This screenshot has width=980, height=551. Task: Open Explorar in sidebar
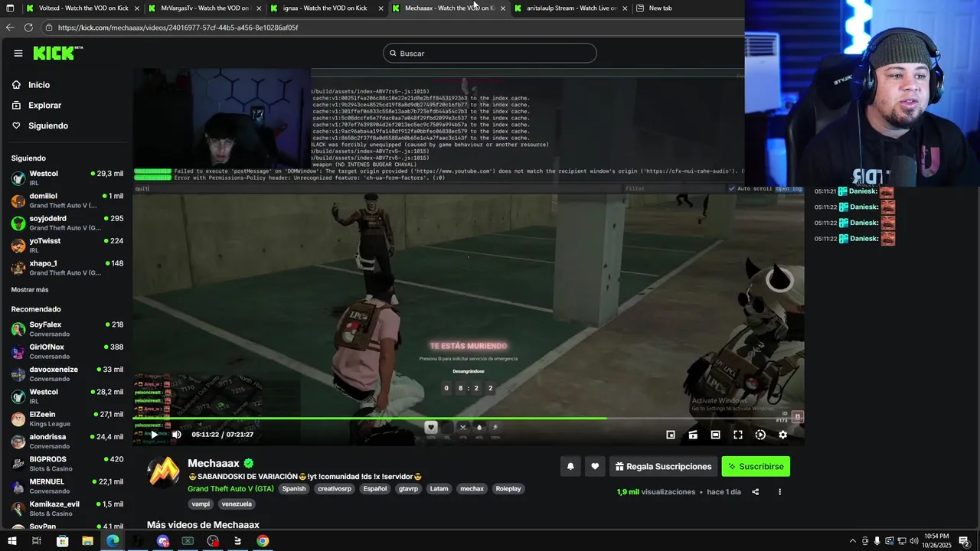[x=44, y=105]
